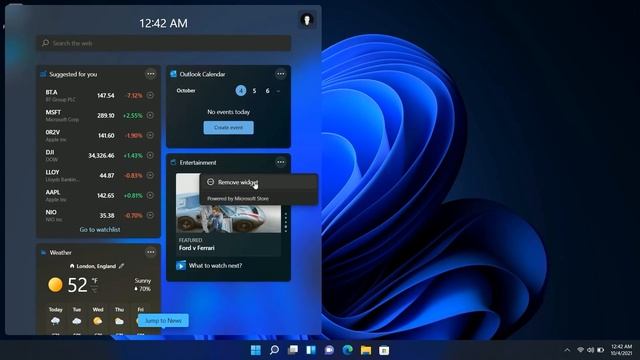The width and height of the screenshot is (640, 360).
Task: Add 0R2V stock to watchlist
Action: [150, 135]
